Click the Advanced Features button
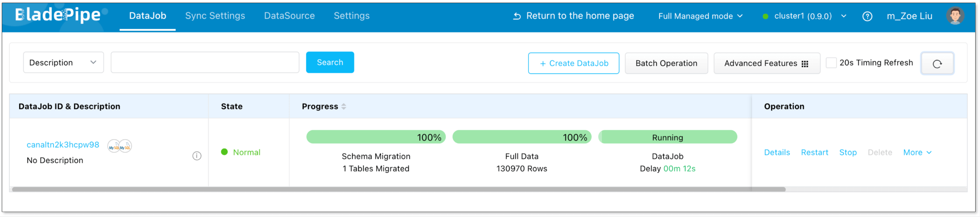Viewport: 980px width, 217px height. pos(766,63)
